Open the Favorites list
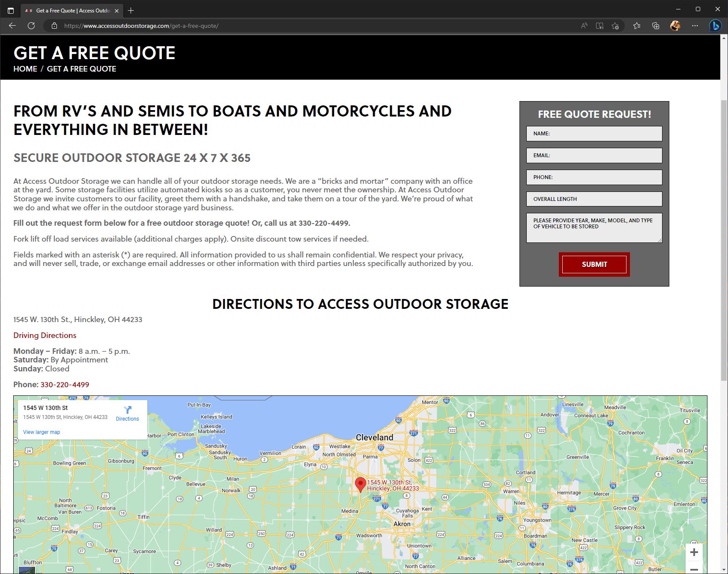Viewport: 728px width, 574px height. [637, 26]
